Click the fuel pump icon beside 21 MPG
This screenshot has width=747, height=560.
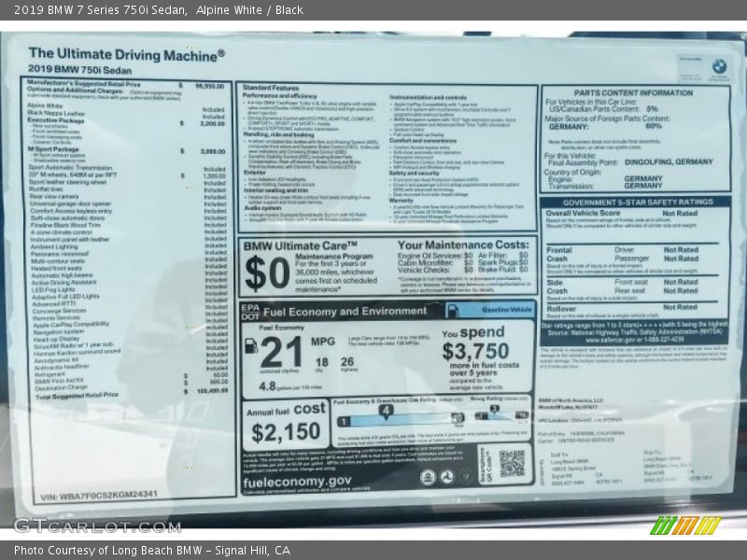(x=250, y=345)
